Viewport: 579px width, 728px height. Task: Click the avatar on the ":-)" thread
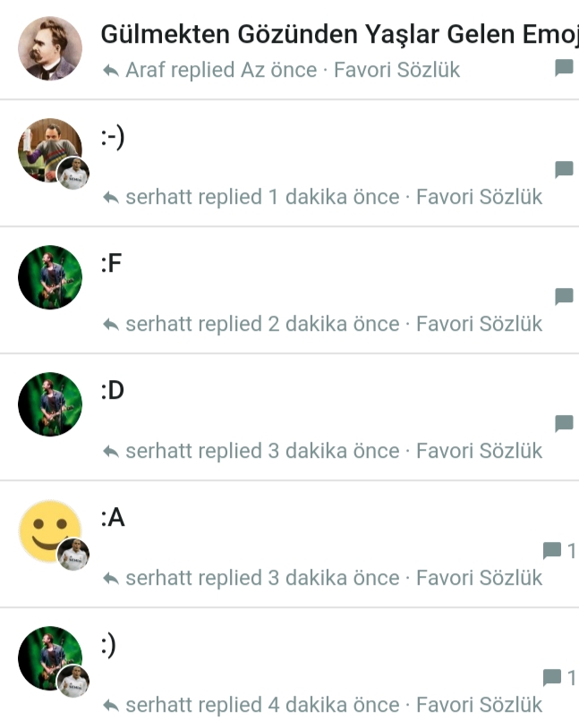pyautogui.click(x=48, y=148)
